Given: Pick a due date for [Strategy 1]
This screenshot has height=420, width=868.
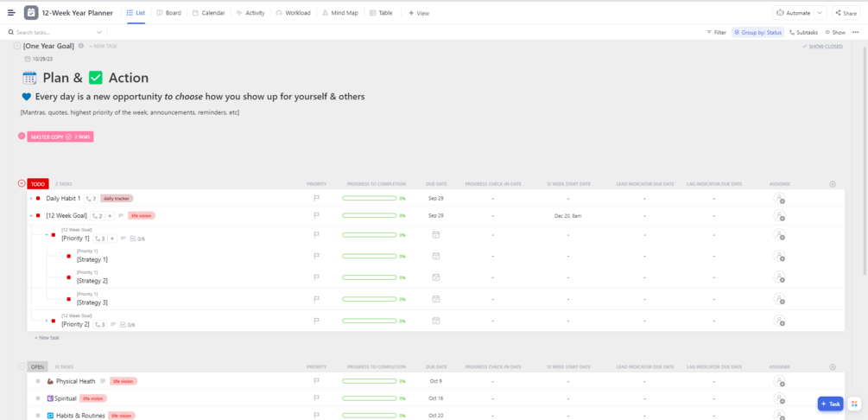Looking at the screenshot, I should (436, 256).
